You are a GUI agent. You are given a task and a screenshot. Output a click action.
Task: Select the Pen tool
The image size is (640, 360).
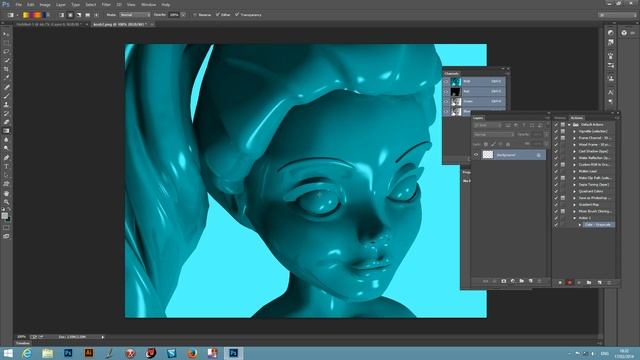tap(6, 158)
